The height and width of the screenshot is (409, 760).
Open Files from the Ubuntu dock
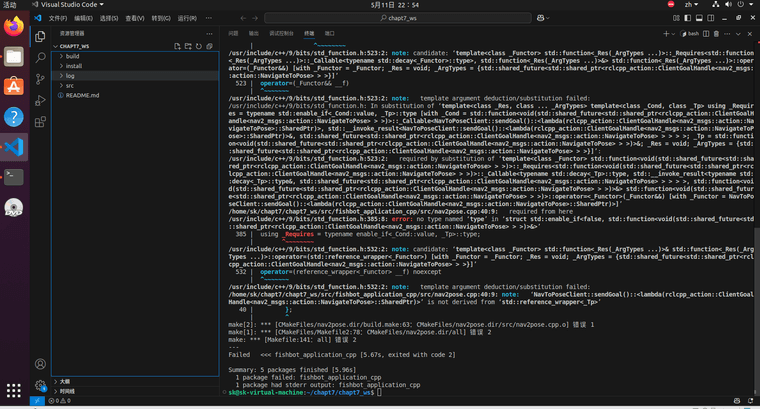click(14, 57)
